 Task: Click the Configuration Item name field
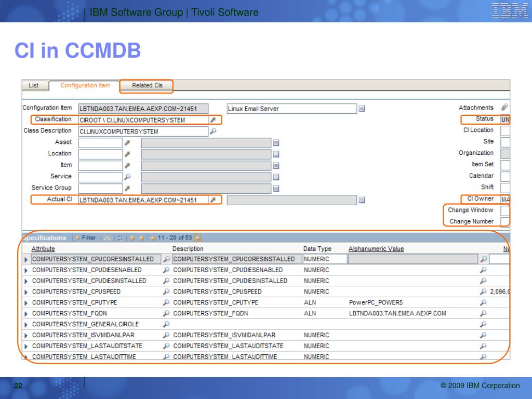tap(143, 109)
